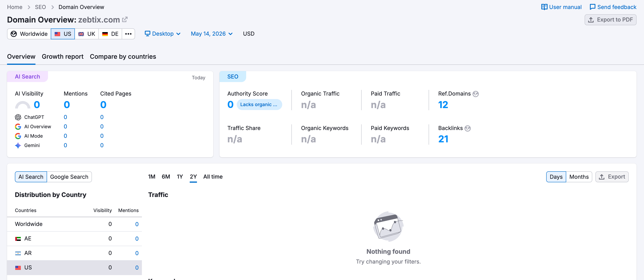Click the SEO section label
The image size is (644, 280).
pos(232,77)
